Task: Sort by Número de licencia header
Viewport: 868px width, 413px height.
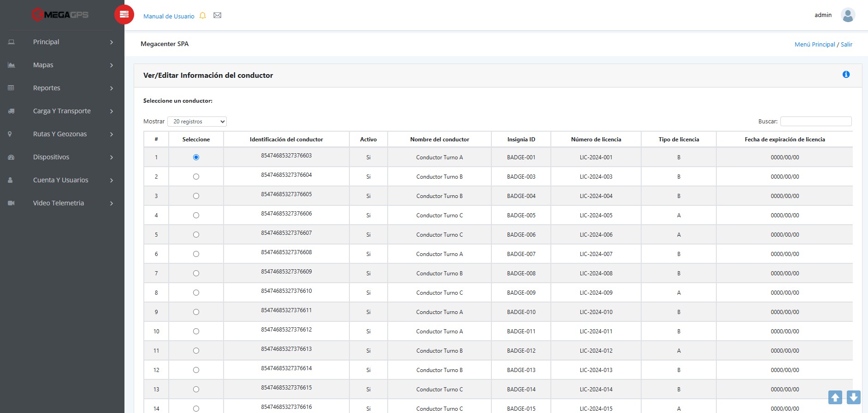Action: [x=596, y=140]
